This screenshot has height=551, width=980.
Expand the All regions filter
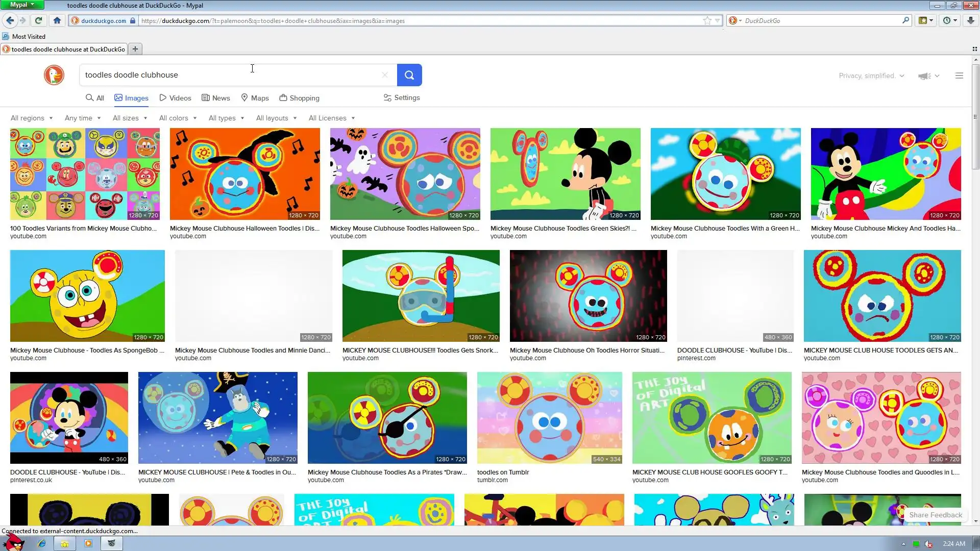pyautogui.click(x=32, y=118)
